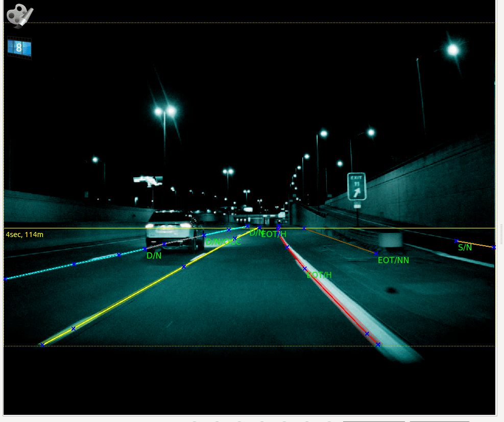The width and height of the screenshot is (504, 422).
Task: Select the D/N/OCC lane label
Action: click(223, 242)
